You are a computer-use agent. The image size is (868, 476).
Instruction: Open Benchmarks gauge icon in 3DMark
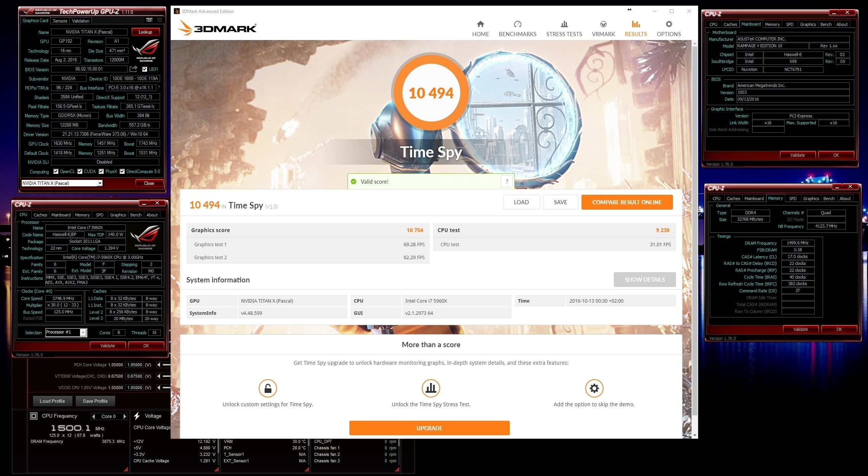(x=517, y=24)
